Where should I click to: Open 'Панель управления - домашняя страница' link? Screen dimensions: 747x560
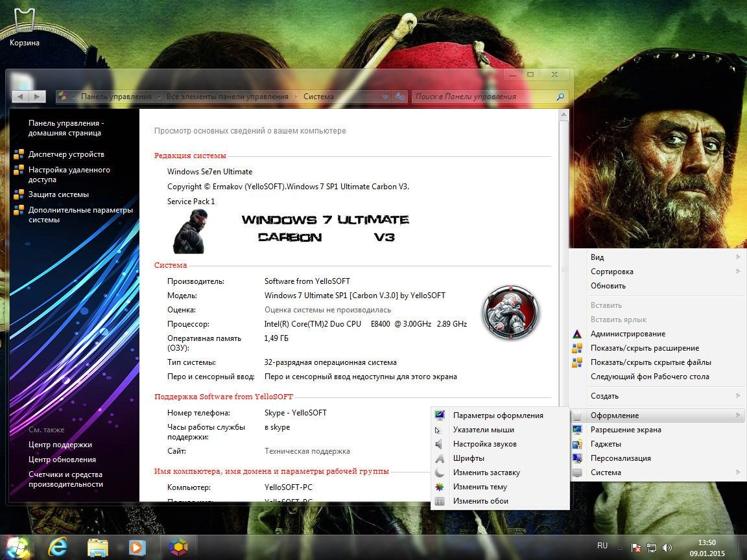pyautogui.click(x=65, y=128)
